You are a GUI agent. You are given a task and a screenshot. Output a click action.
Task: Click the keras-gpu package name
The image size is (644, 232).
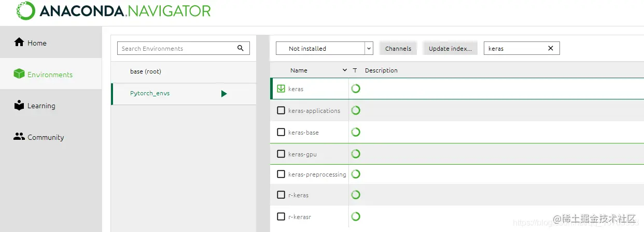302,154
